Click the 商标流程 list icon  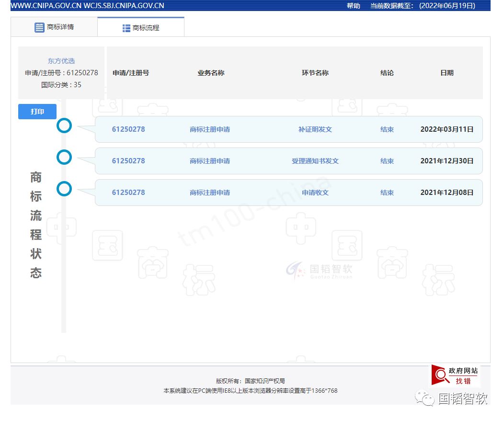click(126, 28)
